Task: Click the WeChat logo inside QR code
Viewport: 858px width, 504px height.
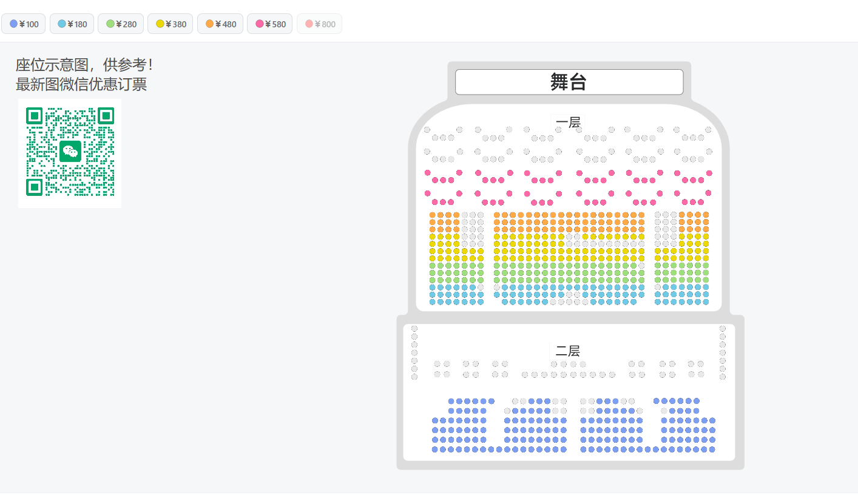Action: coord(70,151)
